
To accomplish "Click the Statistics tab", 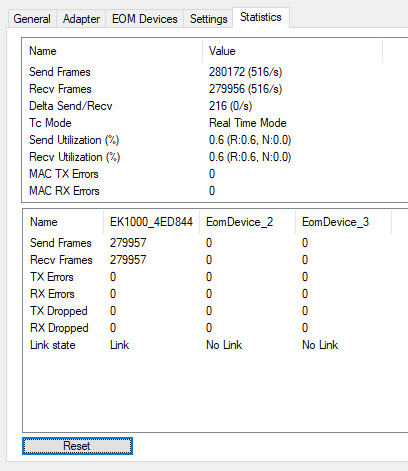I will pyautogui.click(x=261, y=17).
